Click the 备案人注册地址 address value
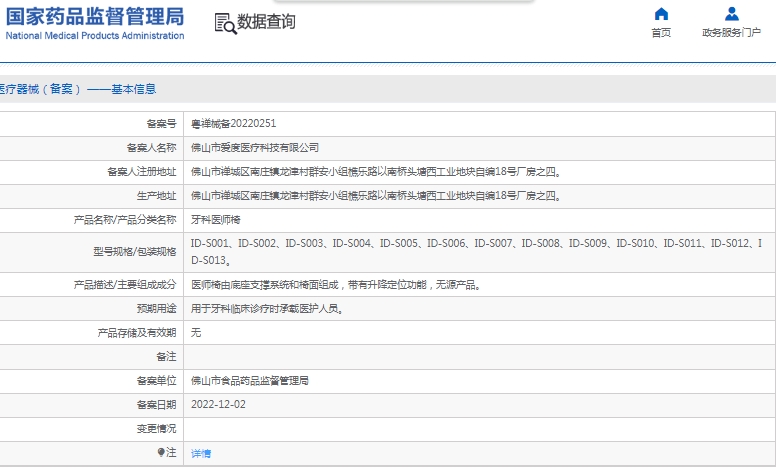This screenshot has width=776, height=471. click(377, 172)
